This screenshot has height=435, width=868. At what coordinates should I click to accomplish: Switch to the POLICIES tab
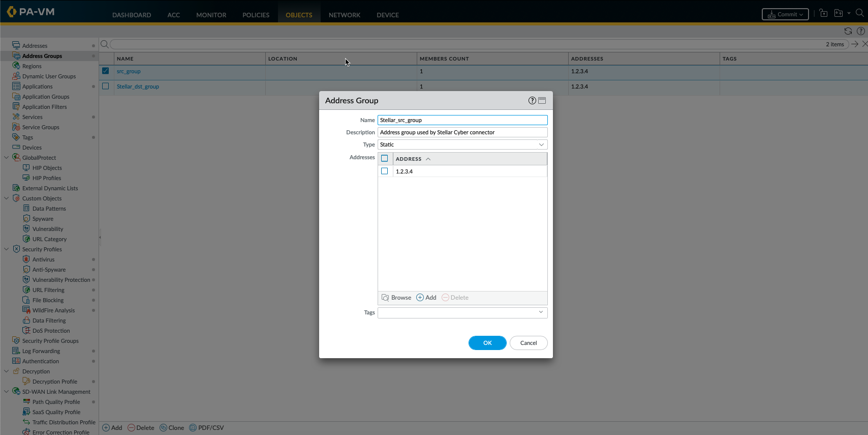256,15
